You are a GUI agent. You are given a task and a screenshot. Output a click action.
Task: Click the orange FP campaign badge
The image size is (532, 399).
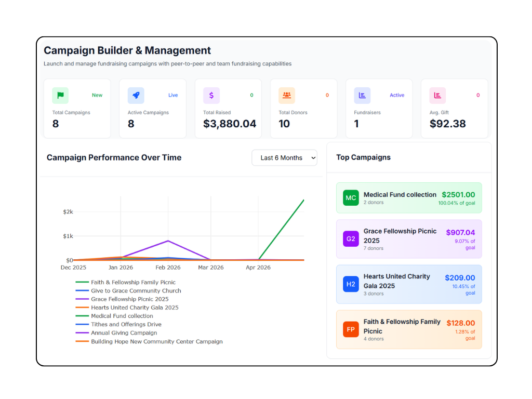[351, 329]
